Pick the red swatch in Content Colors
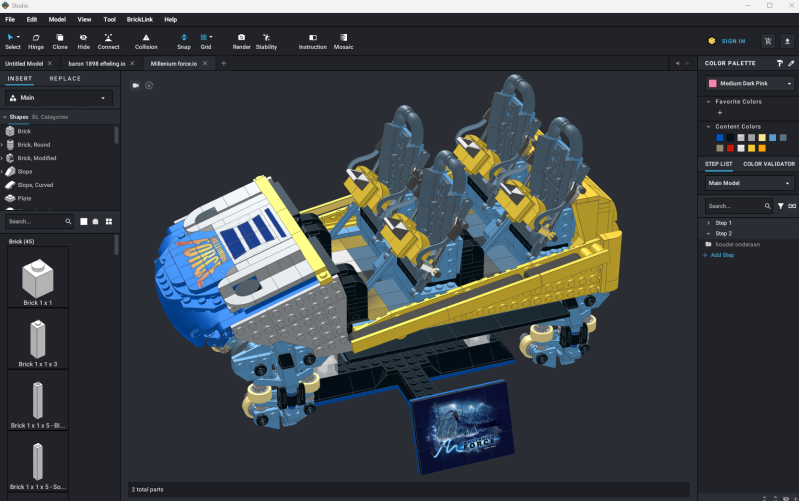Viewport: 799px width, 501px height. click(731, 148)
